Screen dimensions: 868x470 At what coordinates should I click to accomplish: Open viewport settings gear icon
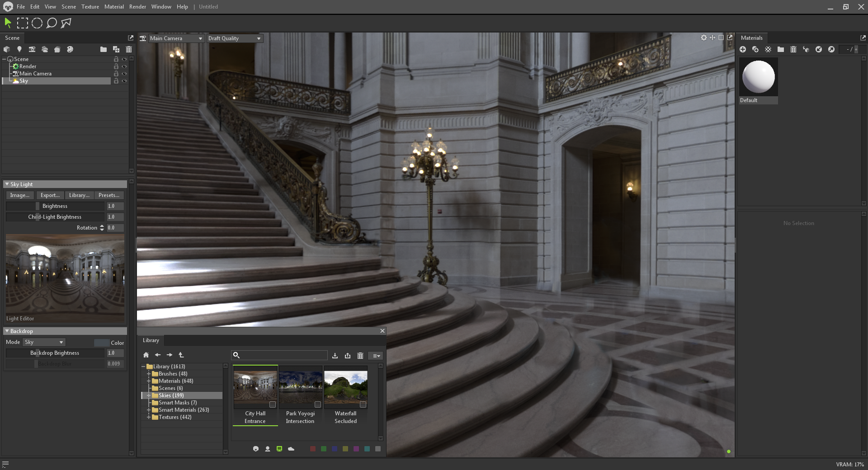click(704, 38)
